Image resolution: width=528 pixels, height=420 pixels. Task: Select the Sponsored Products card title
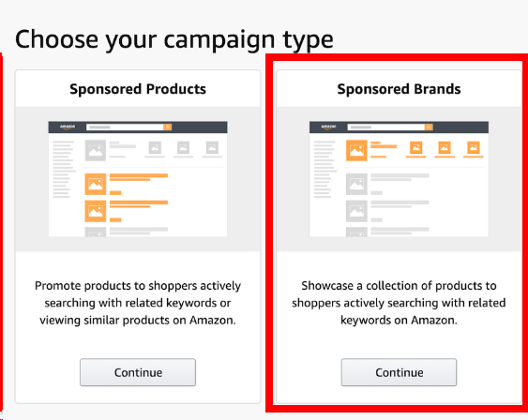(138, 89)
